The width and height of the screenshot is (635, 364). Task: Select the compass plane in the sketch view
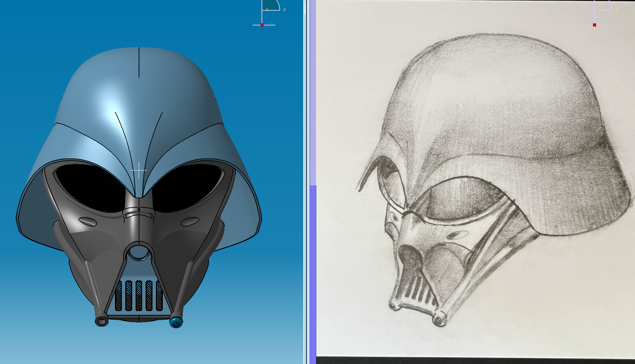tap(603, 5)
